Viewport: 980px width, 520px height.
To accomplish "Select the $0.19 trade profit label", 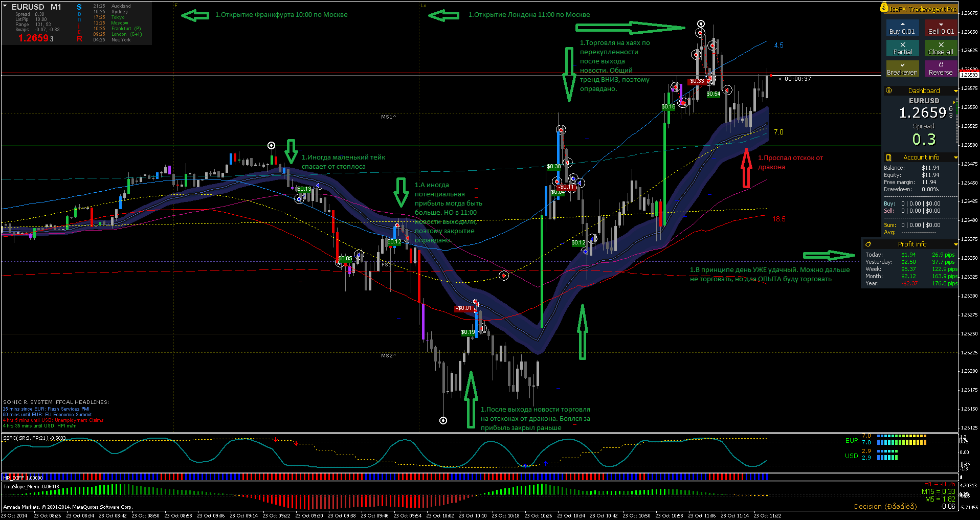I will (x=468, y=332).
